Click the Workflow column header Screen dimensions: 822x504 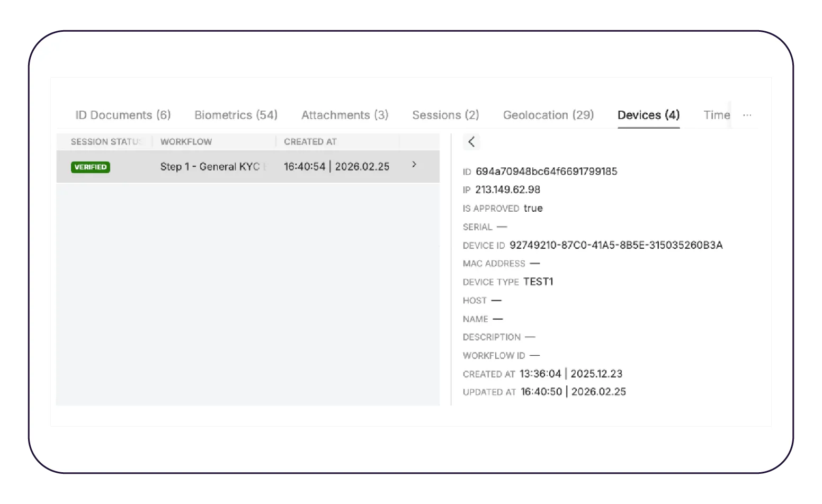(x=186, y=142)
